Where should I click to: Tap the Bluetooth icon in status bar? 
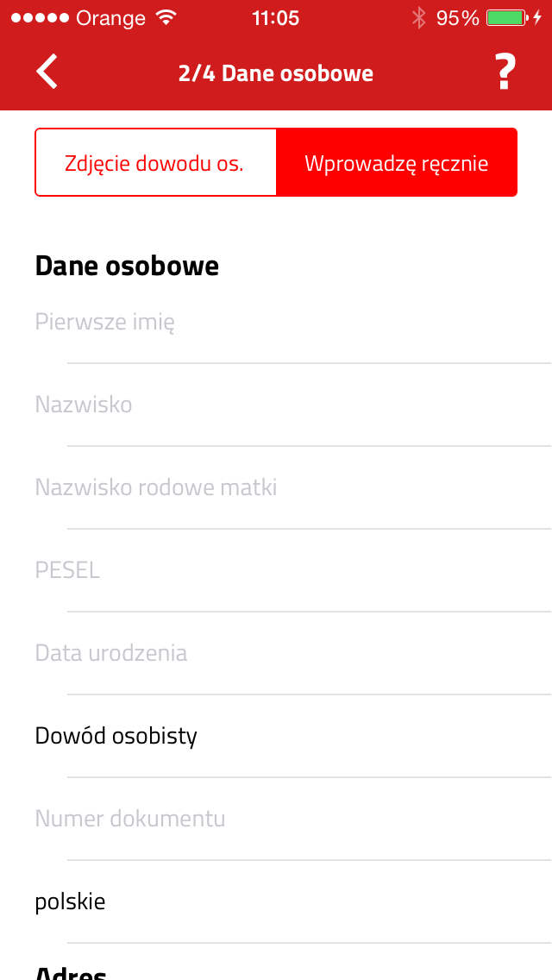pos(419,18)
